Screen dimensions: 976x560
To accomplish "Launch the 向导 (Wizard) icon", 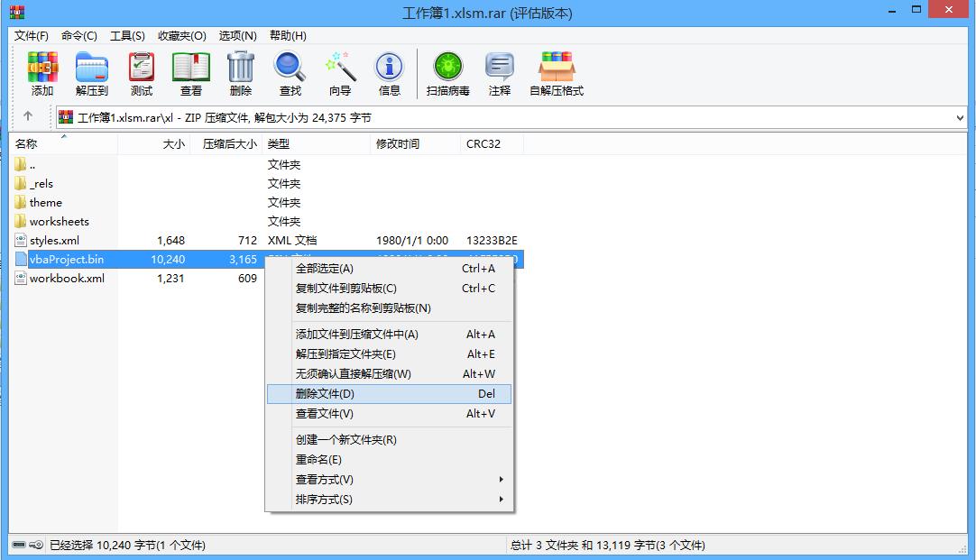I will (x=341, y=72).
